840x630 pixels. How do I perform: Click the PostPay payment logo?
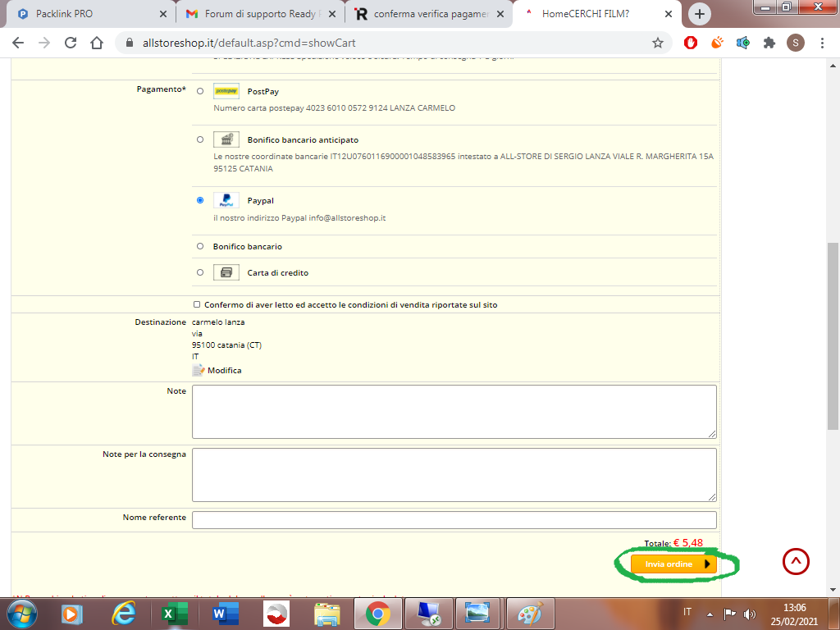(226, 91)
